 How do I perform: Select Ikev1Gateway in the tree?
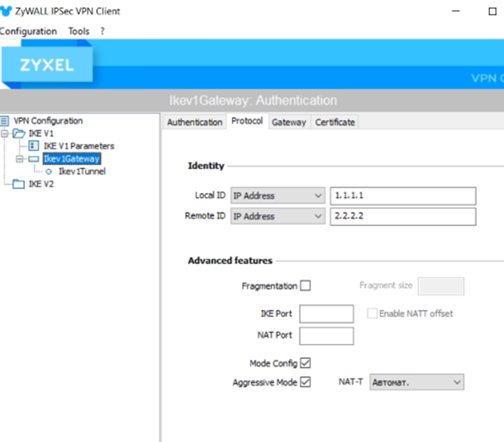tap(72, 158)
